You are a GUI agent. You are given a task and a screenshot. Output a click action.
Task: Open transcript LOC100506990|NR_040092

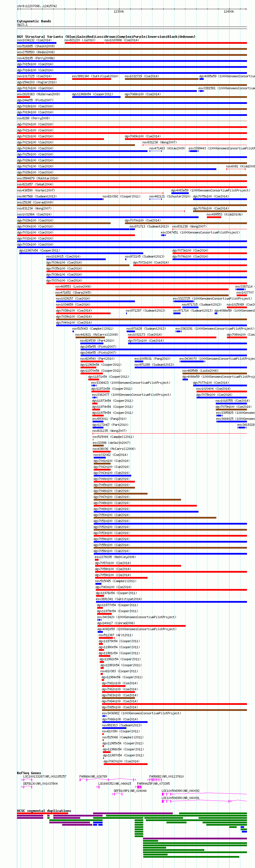[181, 790]
